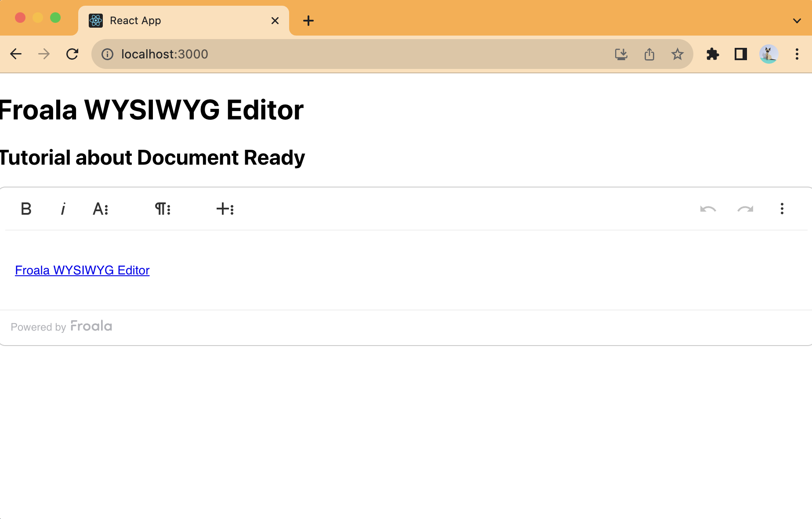This screenshot has width=812, height=519.
Task: Click the Undo icon in the toolbar
Action: click(x=707, y=209)
